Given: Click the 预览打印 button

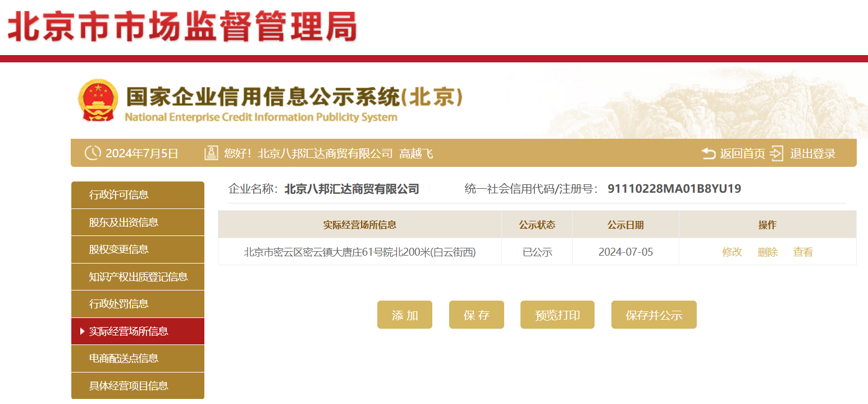Looking at the screenshot, I should pyautogui.click(x=558, y=315).
